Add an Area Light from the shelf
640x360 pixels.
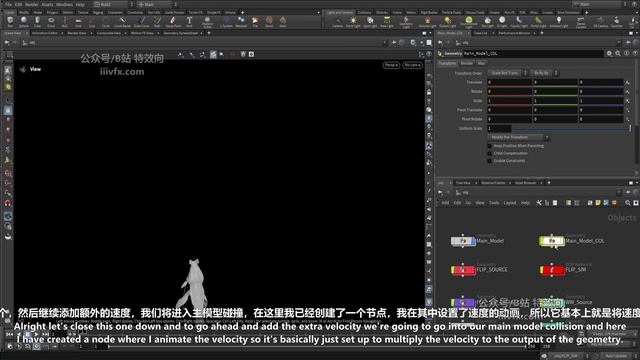[387, 21]
